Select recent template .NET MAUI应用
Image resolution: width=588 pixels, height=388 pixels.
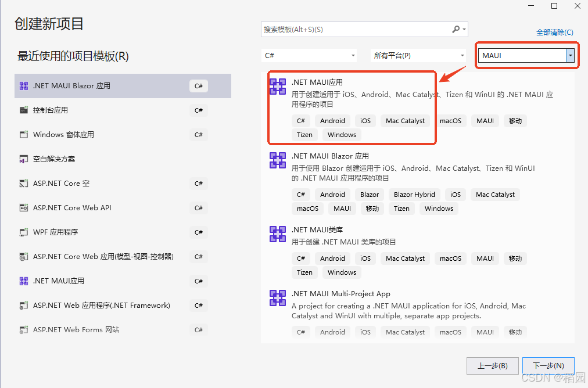(x=123, y=281)
